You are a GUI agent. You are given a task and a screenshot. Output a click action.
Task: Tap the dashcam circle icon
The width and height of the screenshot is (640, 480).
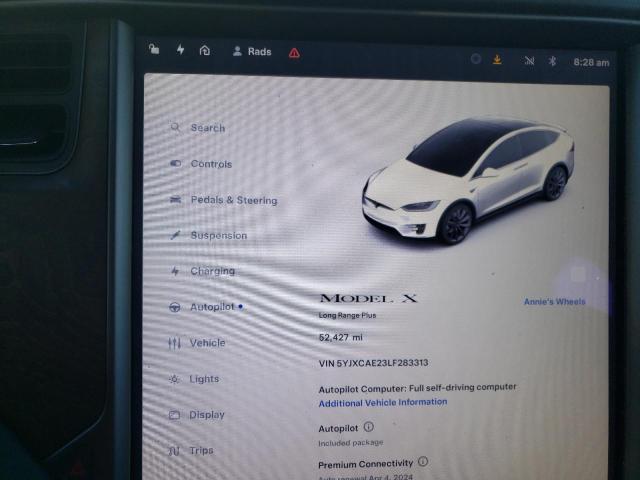pyautogui.click(x=476, y=59)
